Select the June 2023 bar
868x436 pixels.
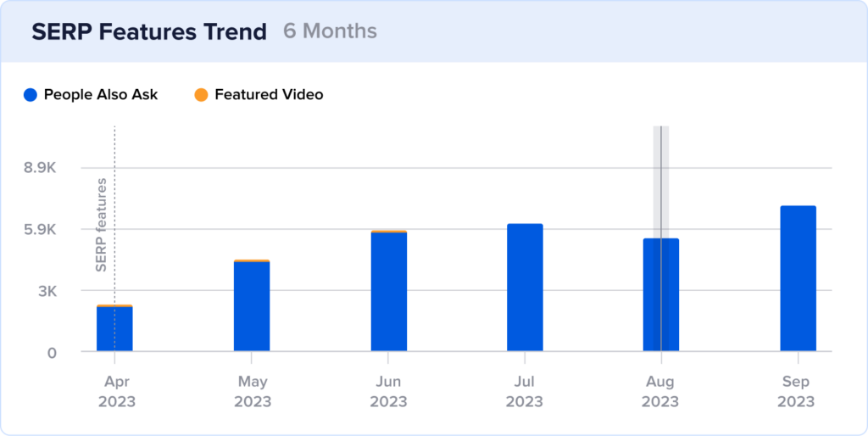(388, 291)
